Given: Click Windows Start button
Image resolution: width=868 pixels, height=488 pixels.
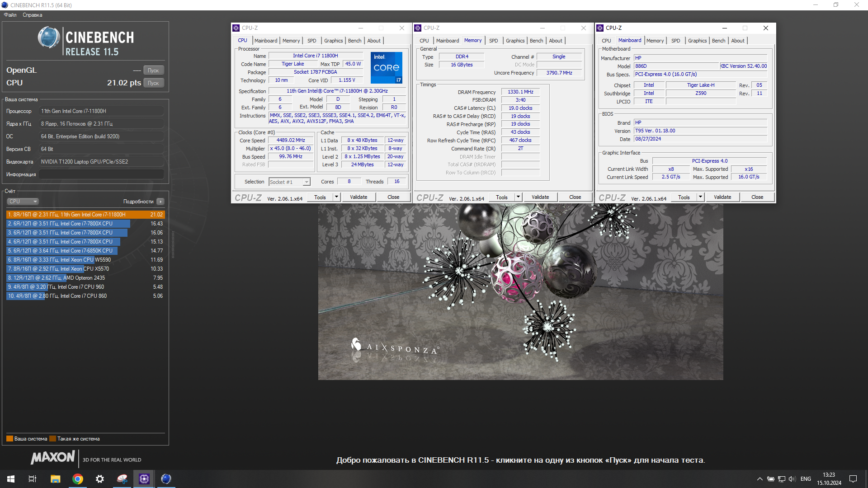Looking at the screenshot, I should point(11,479).
